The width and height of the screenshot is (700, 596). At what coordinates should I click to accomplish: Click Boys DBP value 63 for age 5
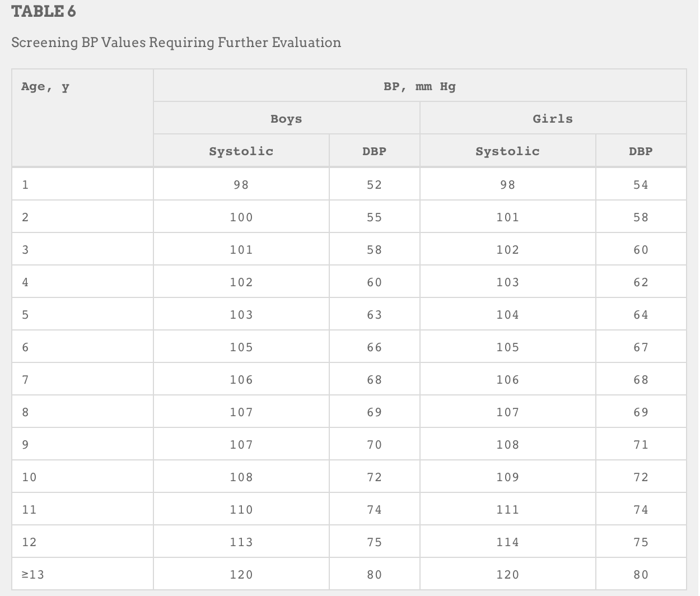374,315
